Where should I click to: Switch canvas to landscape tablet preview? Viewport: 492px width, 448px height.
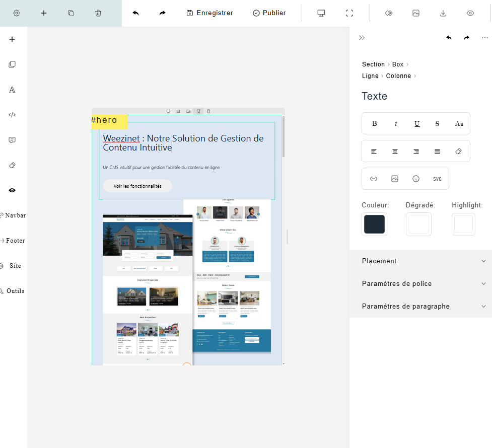pos(188,111)
